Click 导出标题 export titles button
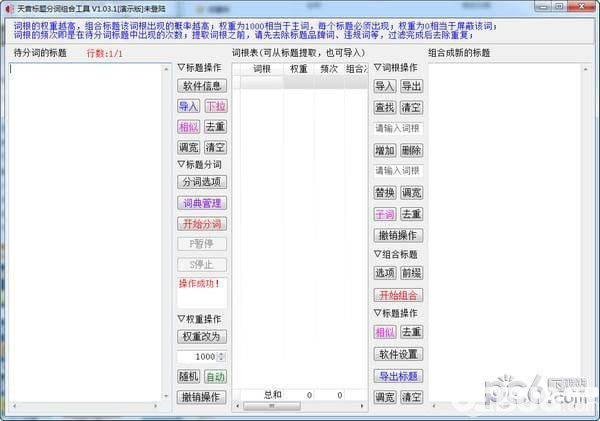 398,376
